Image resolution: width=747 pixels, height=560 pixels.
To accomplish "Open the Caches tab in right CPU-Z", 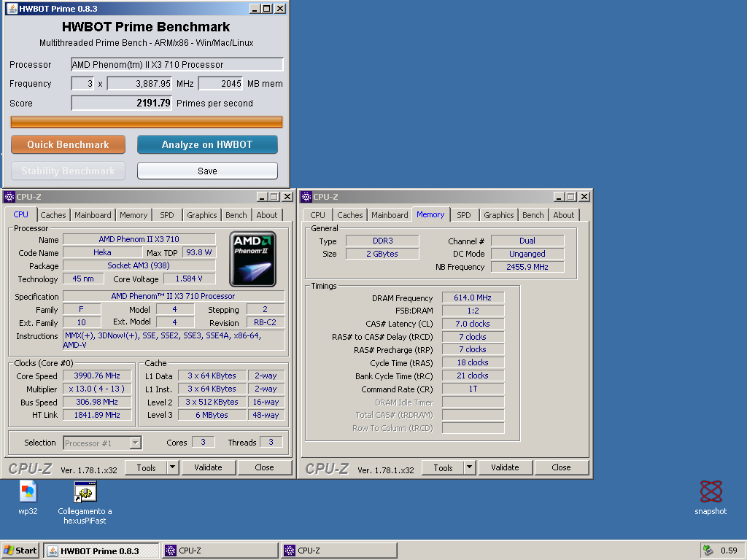I will (x=350, y=215).
